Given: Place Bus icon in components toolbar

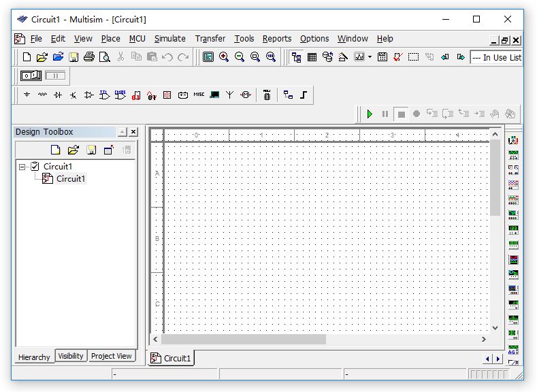Looking at the screenshot, I should click(x=304, y=95).
